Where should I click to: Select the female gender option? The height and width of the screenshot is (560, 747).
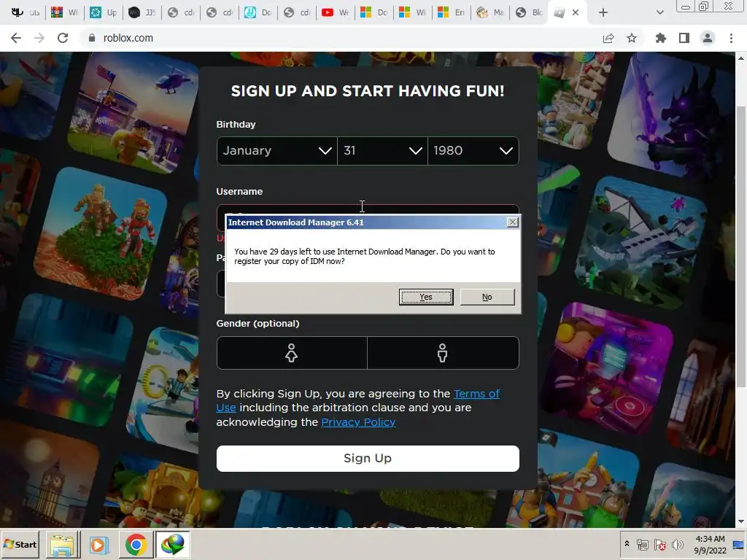(x=292, y=354)
